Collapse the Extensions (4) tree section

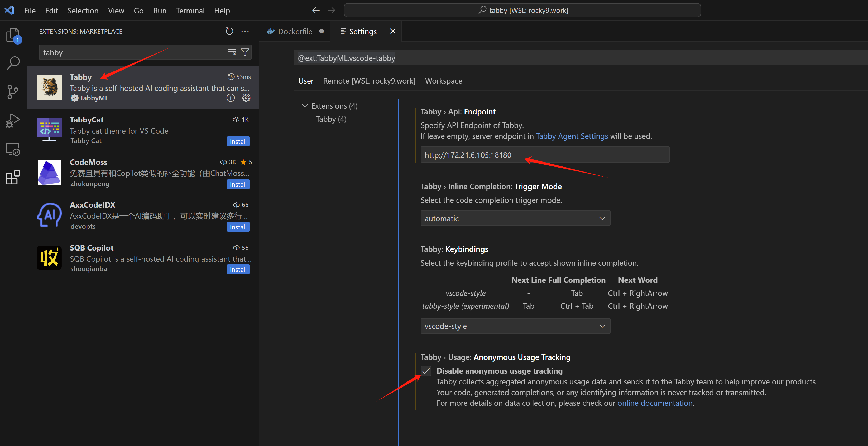coord(305,106)
